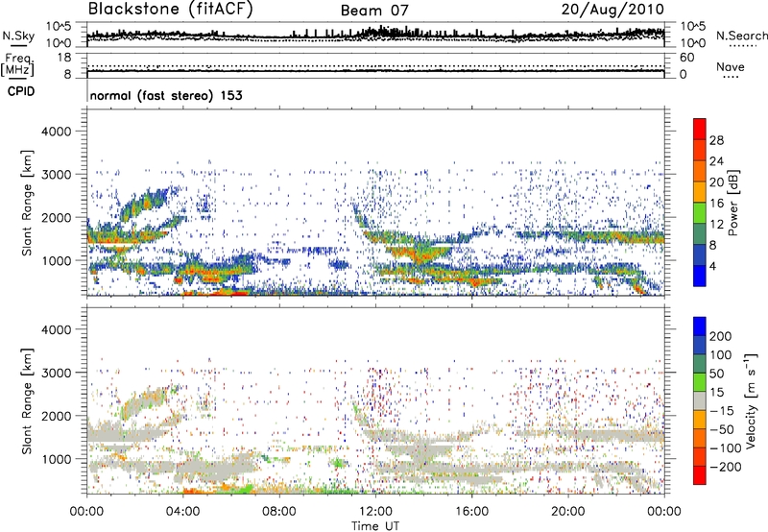This screenshot has width=768, height=532.
Task: Click the date "20/Aug/2010"
Action: tap(612, 10)
